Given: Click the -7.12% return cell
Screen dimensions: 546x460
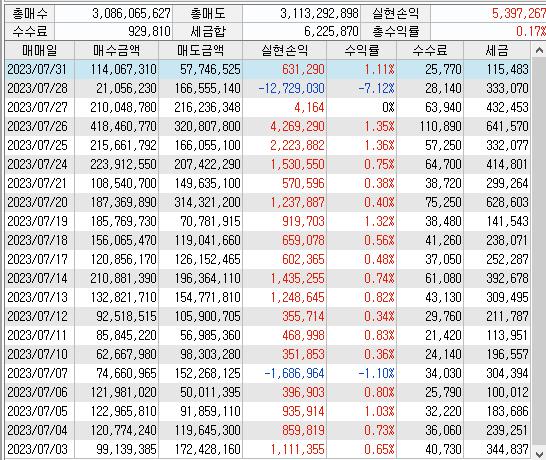Looking at the screenshot, I should pyautogui.click(x=361, y=88).
